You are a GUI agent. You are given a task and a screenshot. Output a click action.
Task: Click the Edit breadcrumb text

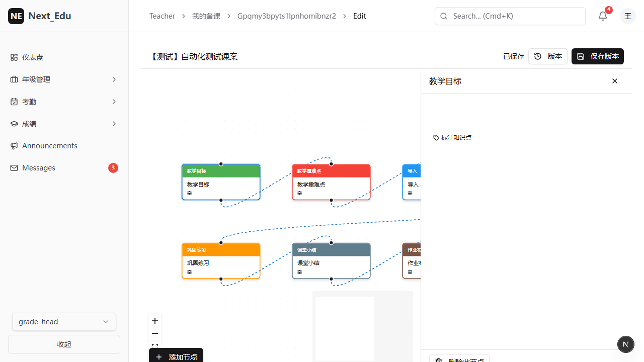[360, 16]
